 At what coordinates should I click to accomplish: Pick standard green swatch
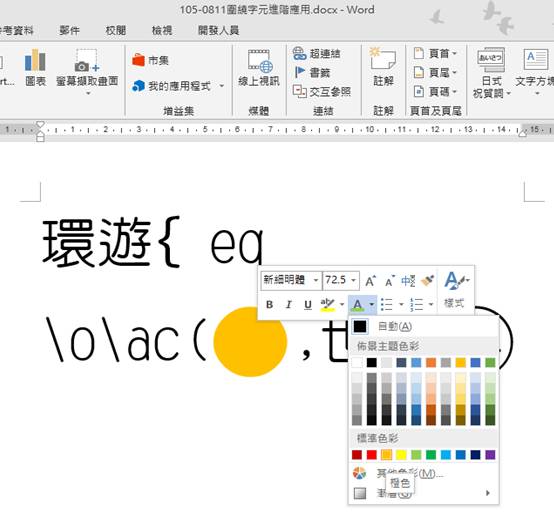click(431, 455)
